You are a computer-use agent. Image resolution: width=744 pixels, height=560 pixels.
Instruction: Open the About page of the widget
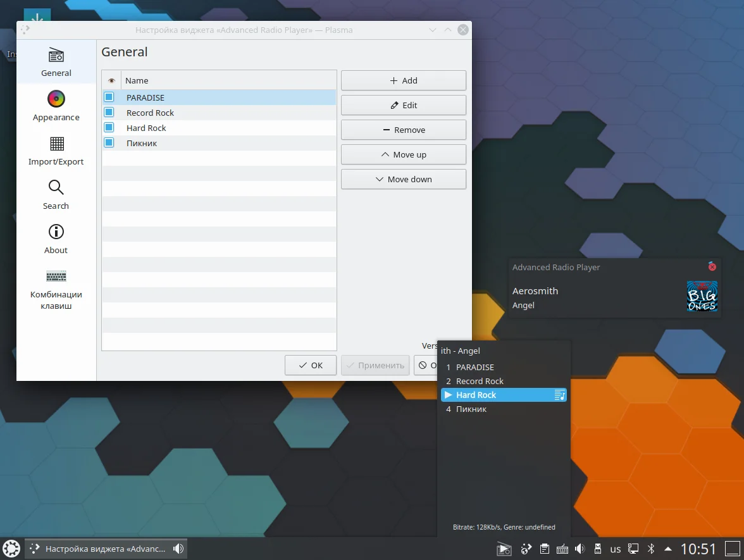[x=56, y=239]
